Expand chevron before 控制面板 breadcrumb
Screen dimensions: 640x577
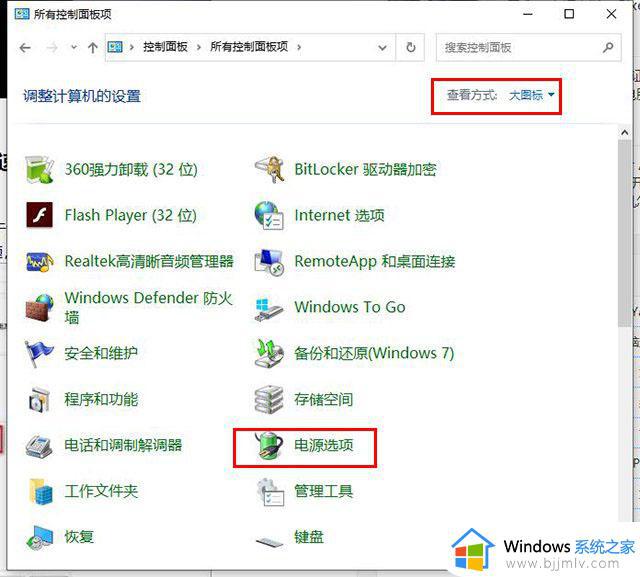(131, 47)
